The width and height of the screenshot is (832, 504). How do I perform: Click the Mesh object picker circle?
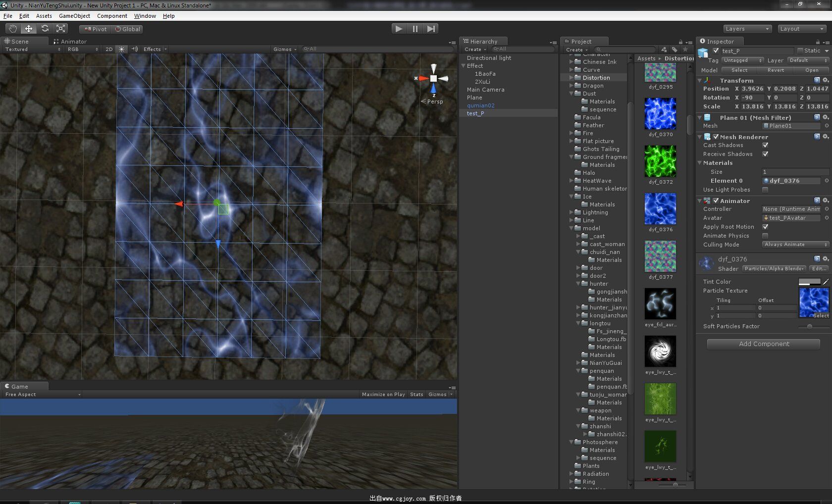click(826, 126)
